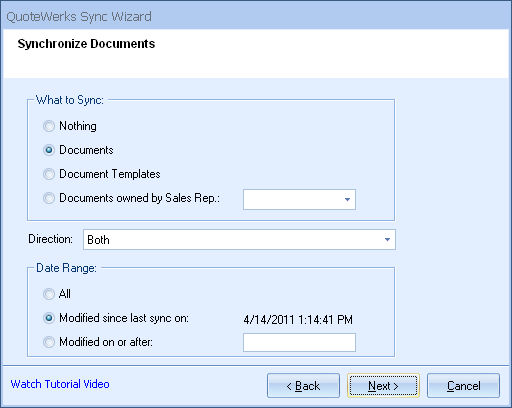Viewport: 512px width, 408px height.
Task: Proceed with the Next button
Action: pyautogui.click(x=383, y=386)
